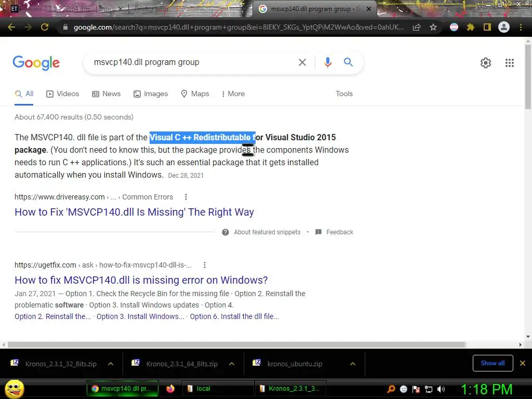
Task: Clear the search box text
Action: tap(302, 62)
